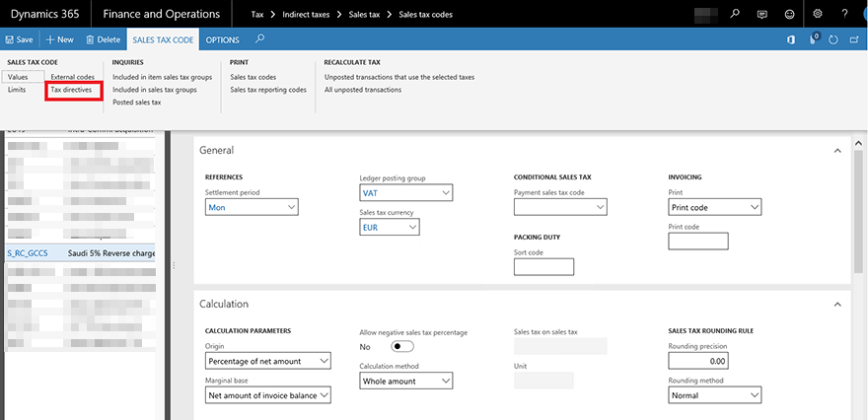Screen dimensions: 868x420
Task: Print the Sales tax codes report
Action: 253,77
